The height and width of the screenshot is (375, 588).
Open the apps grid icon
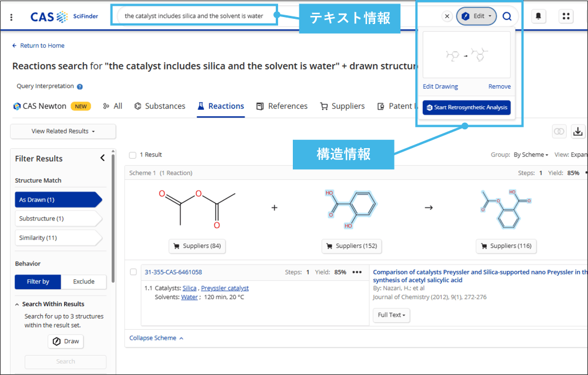click(566, 16)
